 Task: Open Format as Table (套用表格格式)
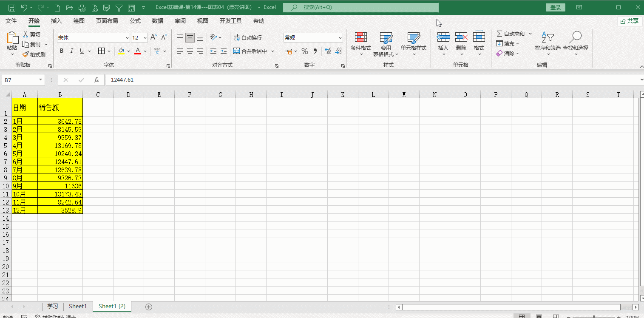386,44
